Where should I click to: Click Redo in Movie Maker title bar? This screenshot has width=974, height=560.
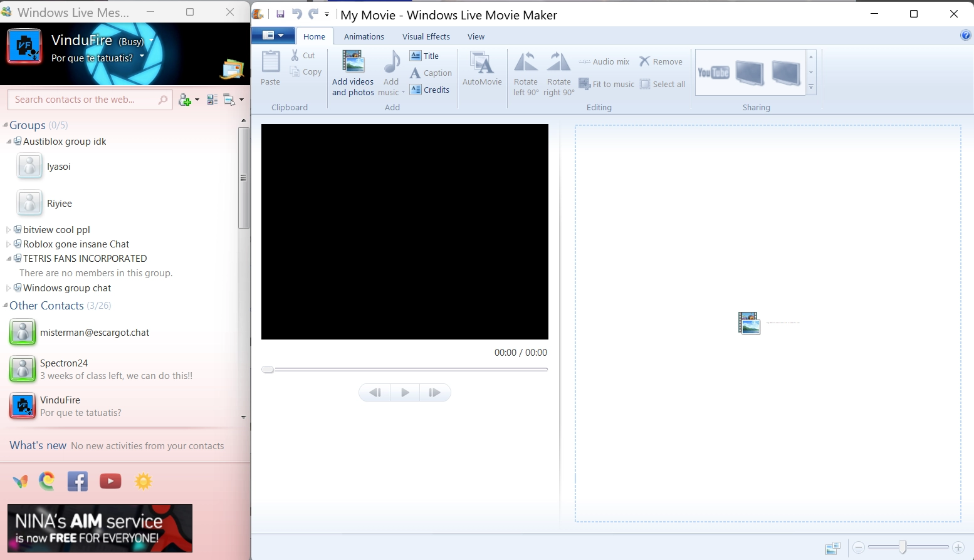pos(313,14)
